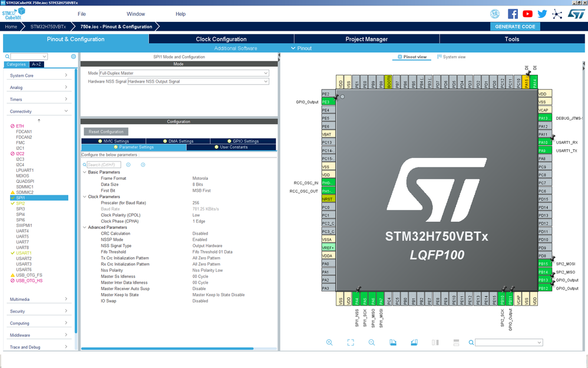Image resolution: width=588 pixels, height=368 pixels.
Task: Fit chip view to screen
Action: [x=351, y=342]
